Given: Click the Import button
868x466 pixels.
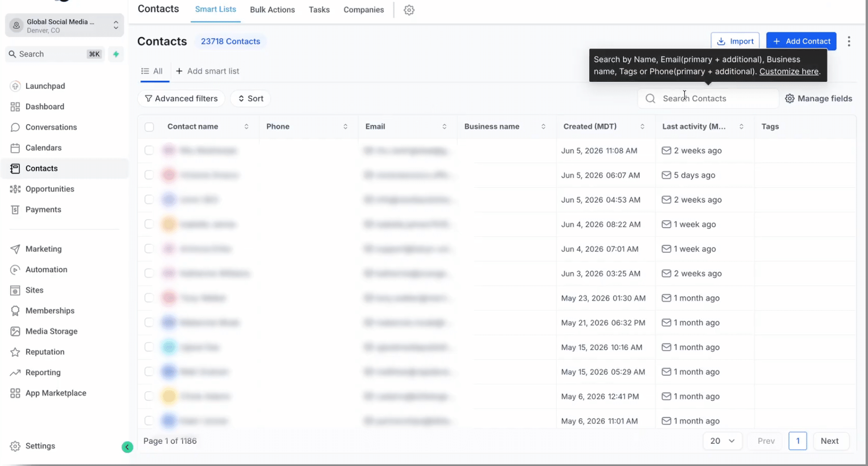Looking at the screenshot, I should (x=735, y=41).
